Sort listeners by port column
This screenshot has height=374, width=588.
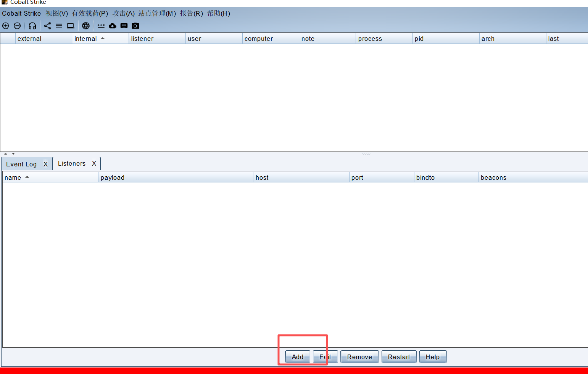(382, 177)
